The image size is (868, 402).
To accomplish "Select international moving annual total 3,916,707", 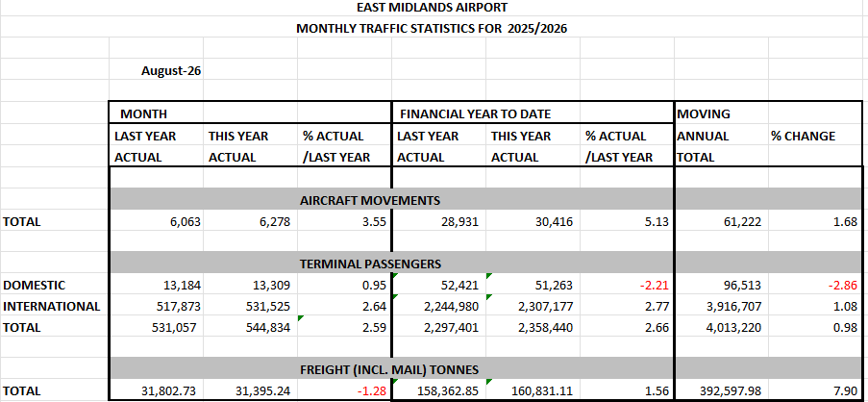I will (734, 306).
